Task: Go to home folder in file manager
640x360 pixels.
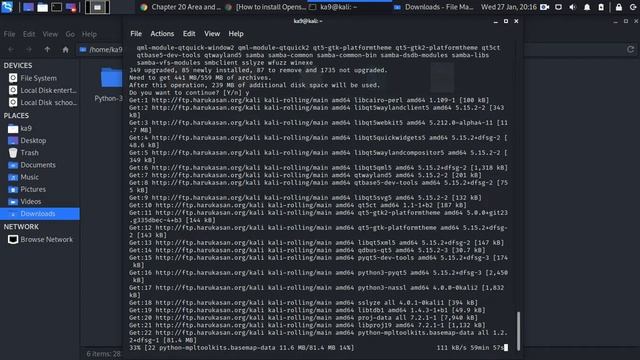Action: [x=65, y=49]
